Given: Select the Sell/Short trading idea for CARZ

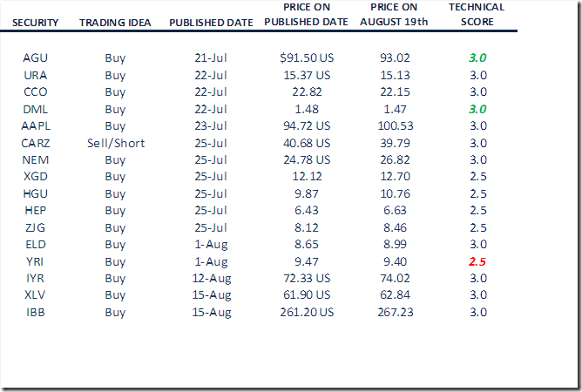Looking at the screenshot, I should 115,143.
